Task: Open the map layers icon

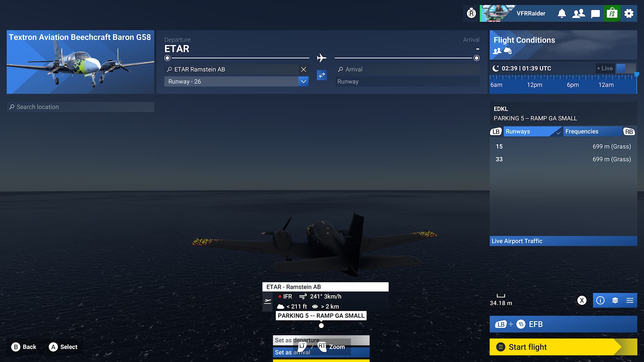Action: tap(615, 300)
